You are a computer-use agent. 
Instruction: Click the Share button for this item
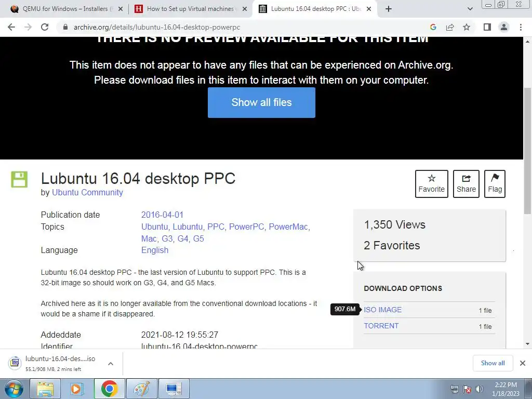click(x=466, y=184)
